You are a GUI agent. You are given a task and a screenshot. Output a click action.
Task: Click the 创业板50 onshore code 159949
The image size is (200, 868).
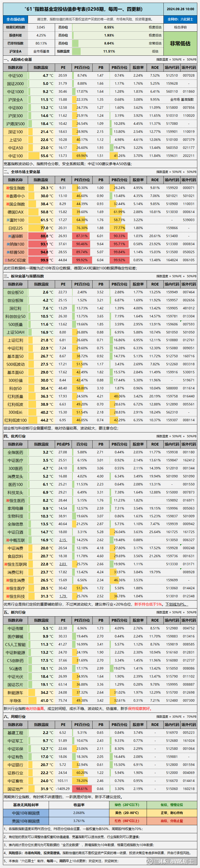point(172,292)
